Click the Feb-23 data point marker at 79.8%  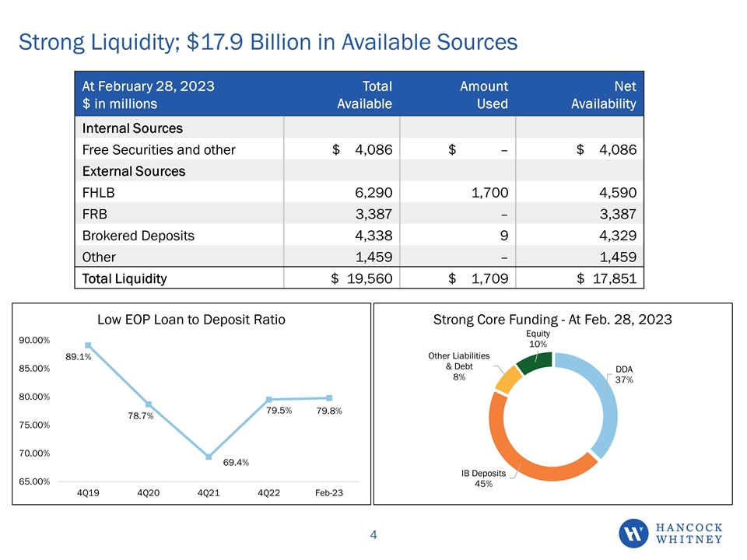point(329,398)
